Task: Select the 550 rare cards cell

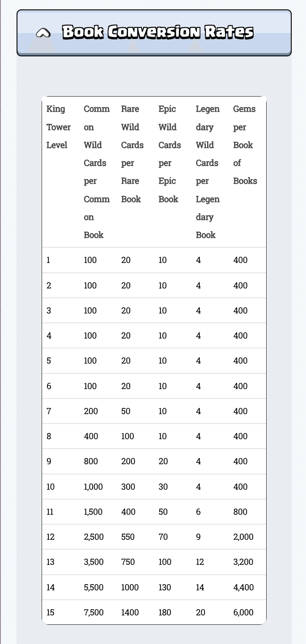Action: click(128, 537)
